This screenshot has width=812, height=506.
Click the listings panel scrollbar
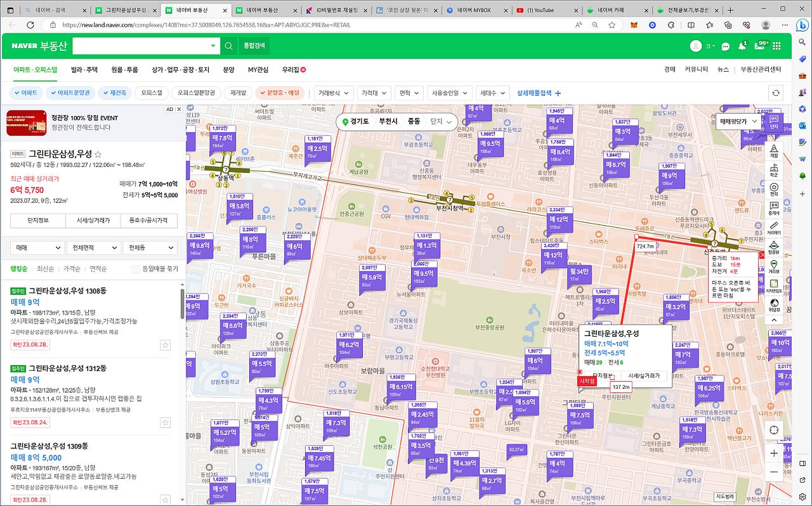[183, 304]
